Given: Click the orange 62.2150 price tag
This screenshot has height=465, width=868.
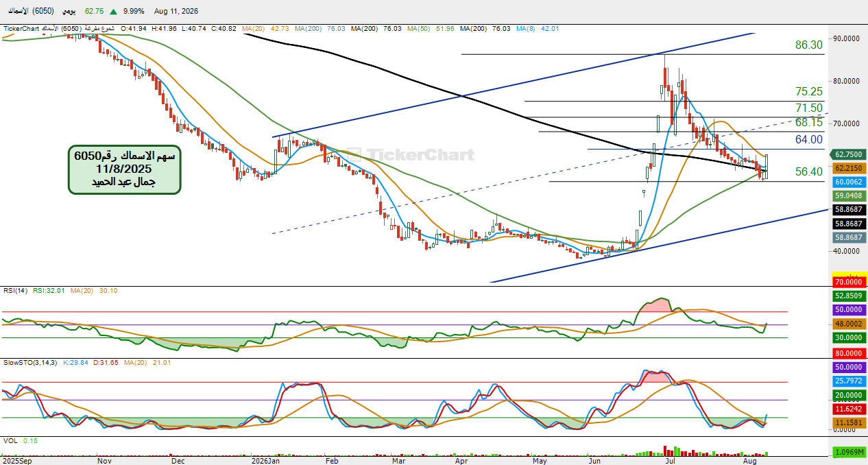Looking at the screenshot, I should click(x=849, y=168).
